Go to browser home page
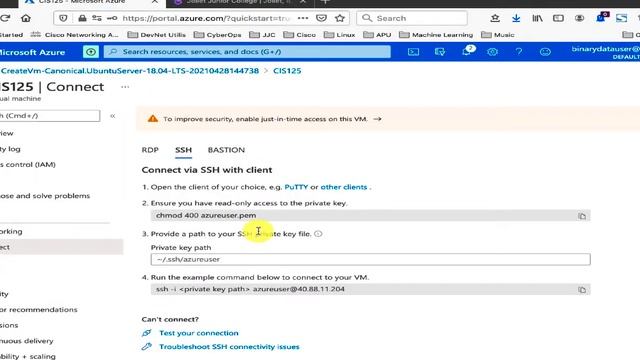640x360 pixels. click(x=26, y=18)
